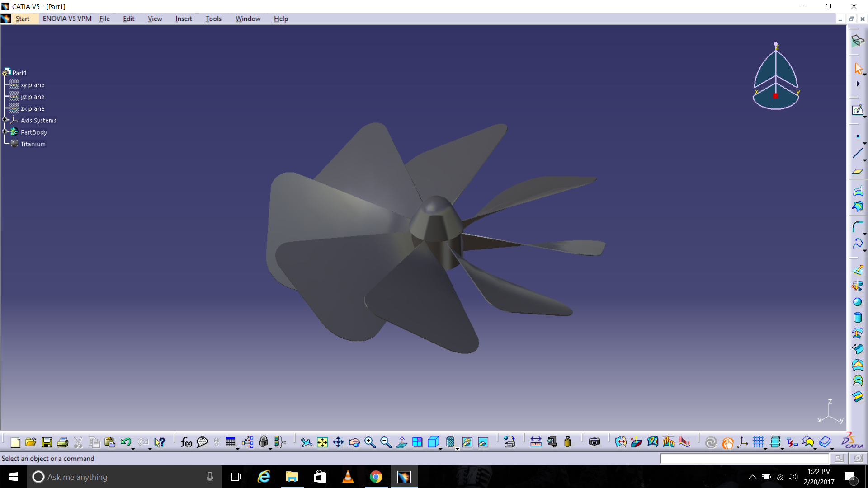The image size is (868, 488).
Task: Open a file with the folder icon
Action: coord(31,442)
